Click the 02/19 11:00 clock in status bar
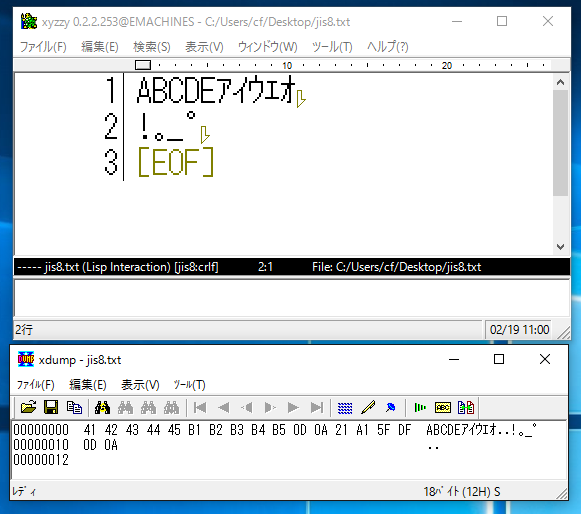Screen dimensions: 581x514 click(519, 329)
